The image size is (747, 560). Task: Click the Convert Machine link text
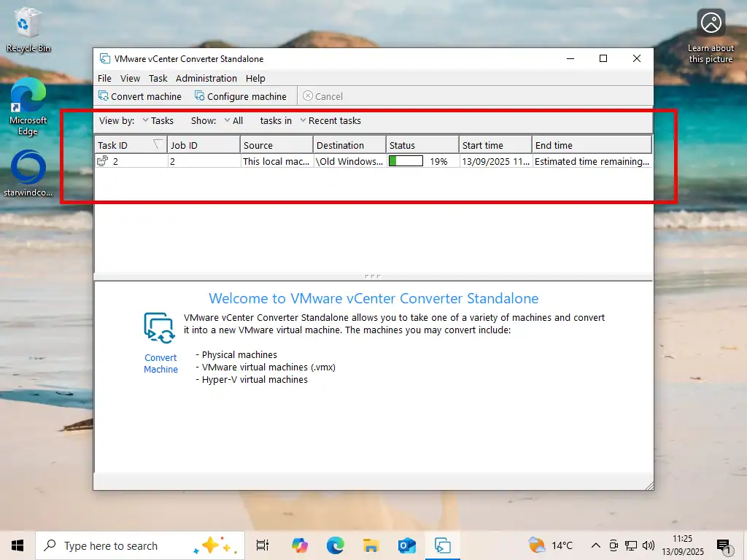160,363
